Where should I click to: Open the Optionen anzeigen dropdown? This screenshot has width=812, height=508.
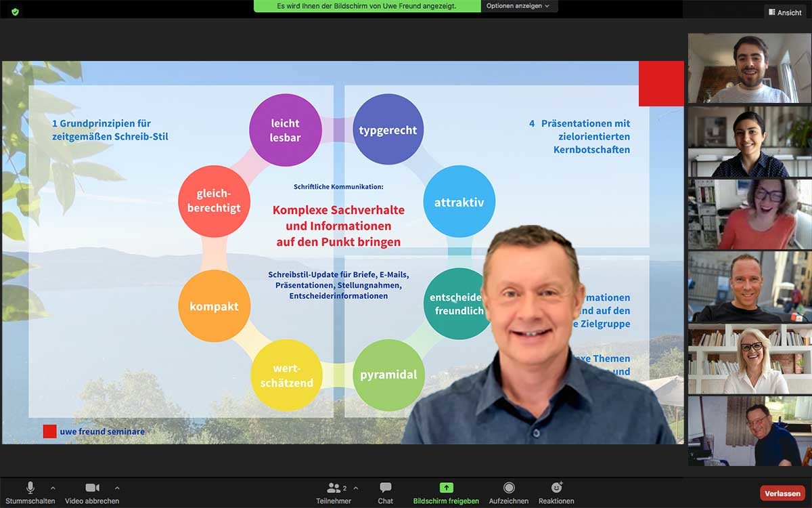coord(518,6)
